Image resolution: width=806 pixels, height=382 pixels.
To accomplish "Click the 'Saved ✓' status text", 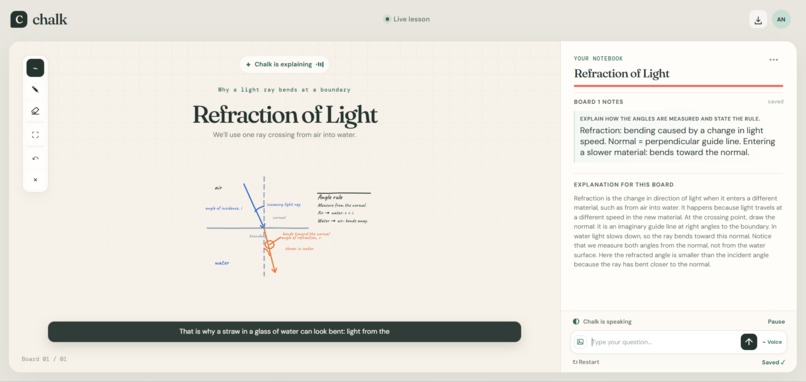I will coord(774,362).
